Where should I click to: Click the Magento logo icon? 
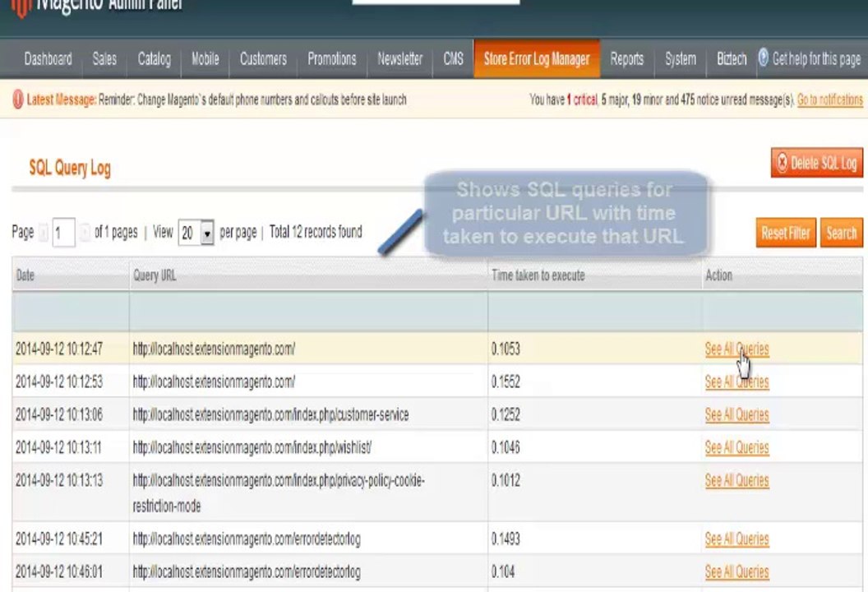tap(21, 7)
